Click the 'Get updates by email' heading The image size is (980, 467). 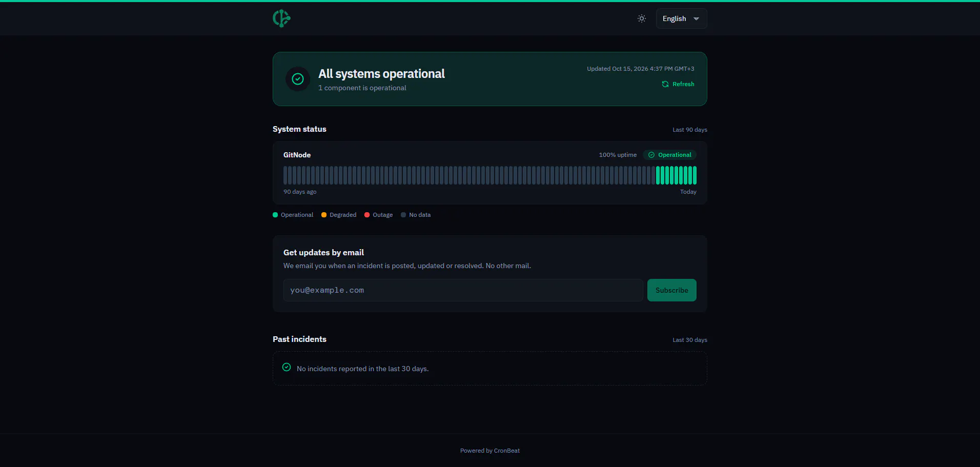[323, 253]
